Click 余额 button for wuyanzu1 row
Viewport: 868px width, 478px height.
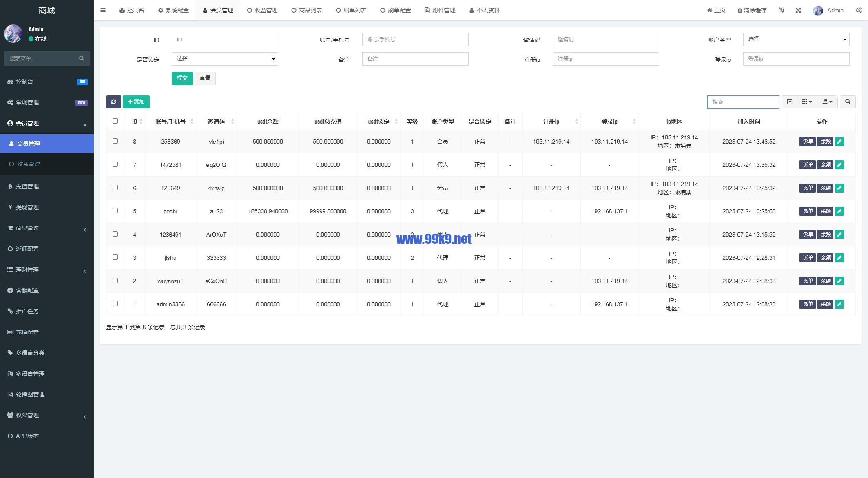tap(825, 281)
